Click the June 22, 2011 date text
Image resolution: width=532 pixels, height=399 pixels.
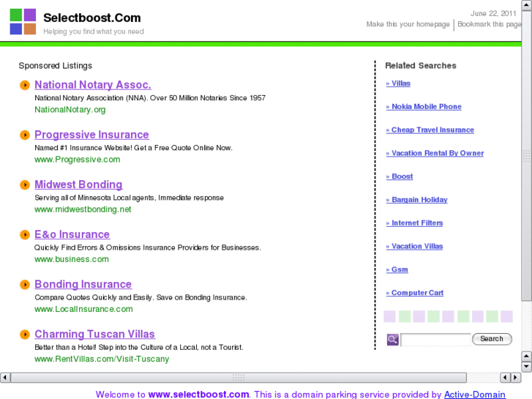pyautogui.click(x=493, y=14)
